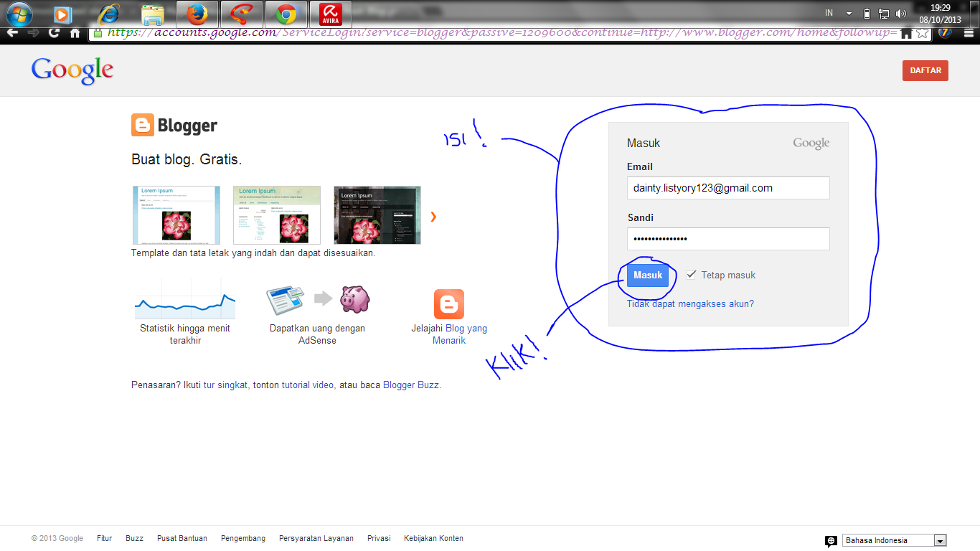Open the volume speaker tray icon
The height and width of the screenshot is (551, 980).
click(901, 13)
